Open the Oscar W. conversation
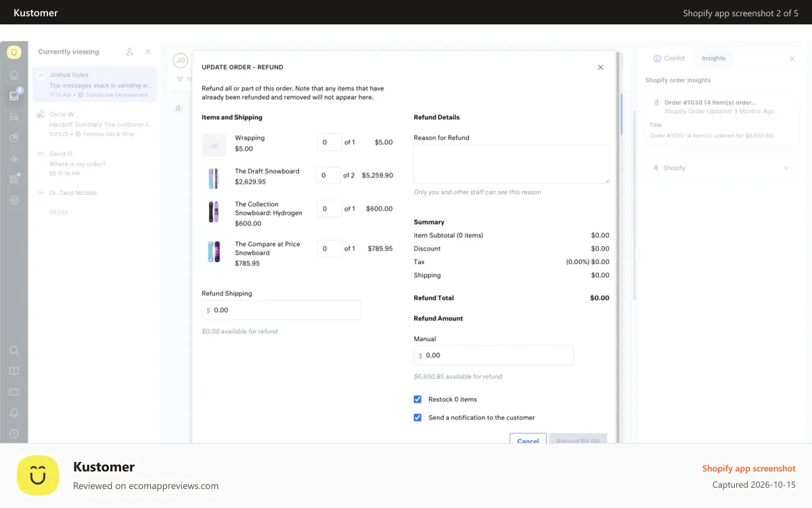The width and height of the screenshot is (812, 508). [x=95, y=124]
